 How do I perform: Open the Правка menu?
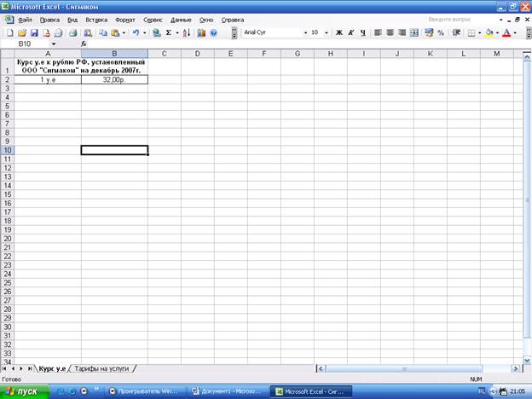[x=49, y=20]
